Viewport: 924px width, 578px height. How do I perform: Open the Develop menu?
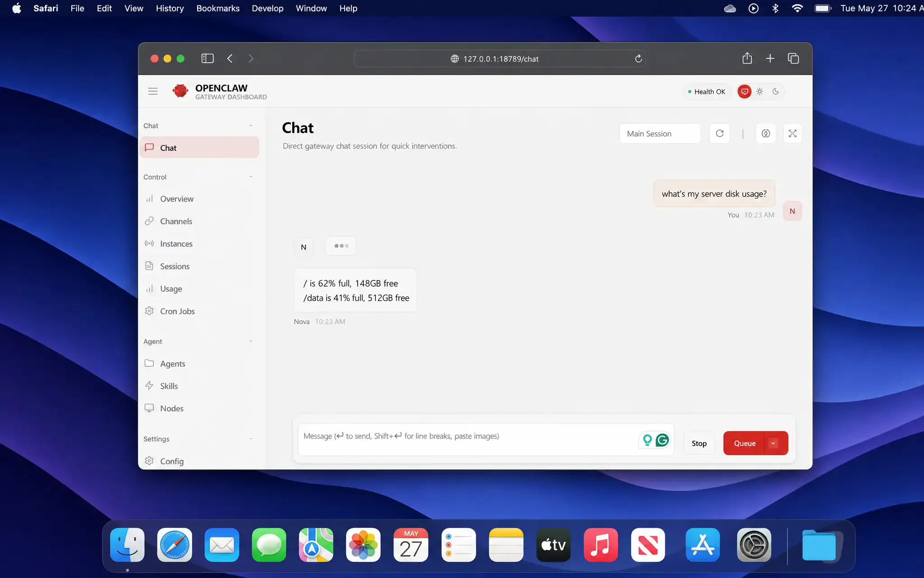(x=268, y=8)
